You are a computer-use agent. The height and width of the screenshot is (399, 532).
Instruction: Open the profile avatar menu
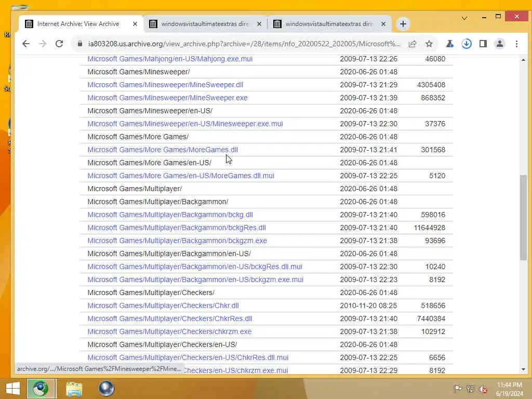pyautogui.click(x=500, y=44)
